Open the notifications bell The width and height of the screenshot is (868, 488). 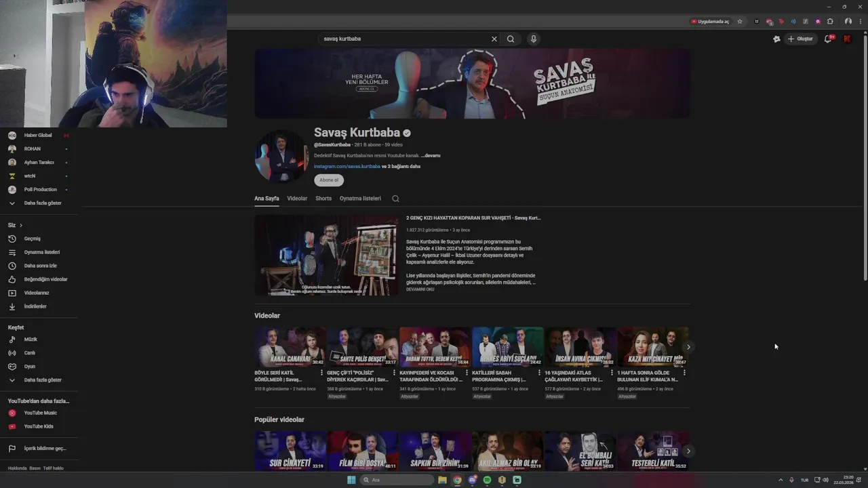pyautogui.click(x=827, y=39)
